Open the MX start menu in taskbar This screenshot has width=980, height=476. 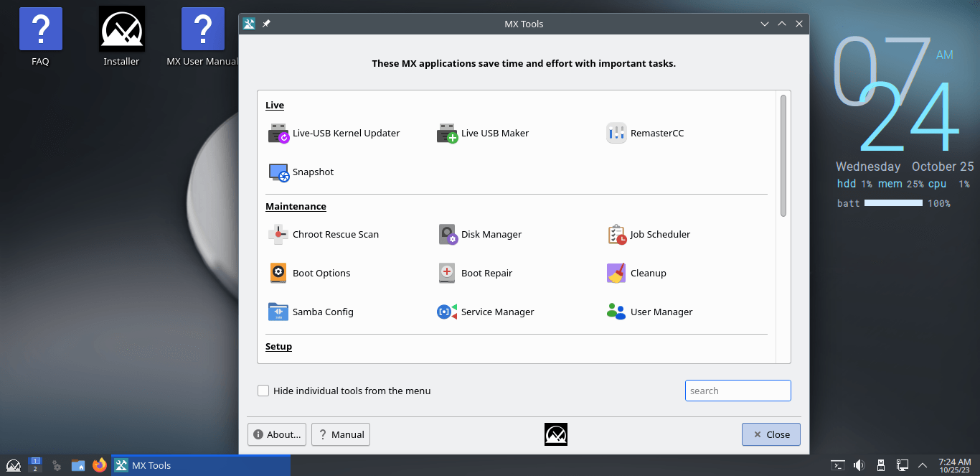tap(14, 465)
